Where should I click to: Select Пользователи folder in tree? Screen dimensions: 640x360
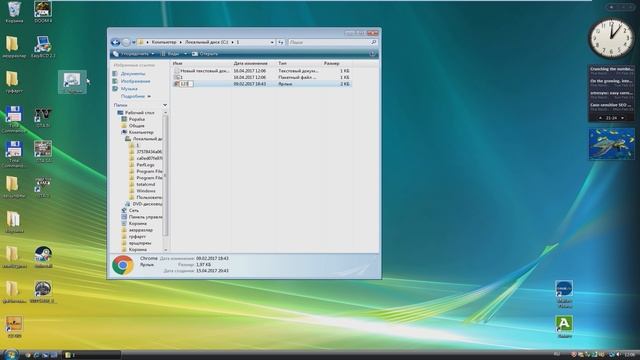pos(145,198)
